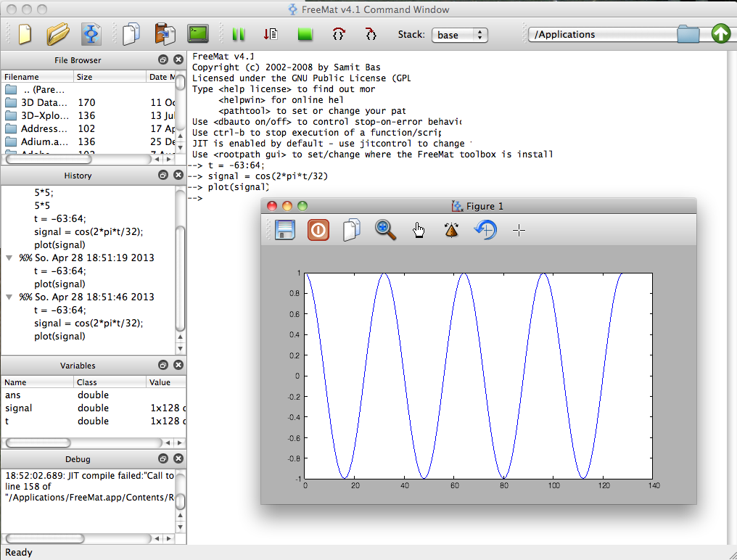Screen dimensions: 737x560
Task: Sort variables by Value column header
Action: pos(166,382)
